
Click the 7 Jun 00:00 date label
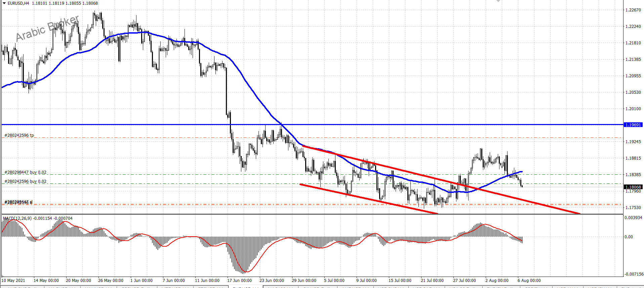[174, 281]
